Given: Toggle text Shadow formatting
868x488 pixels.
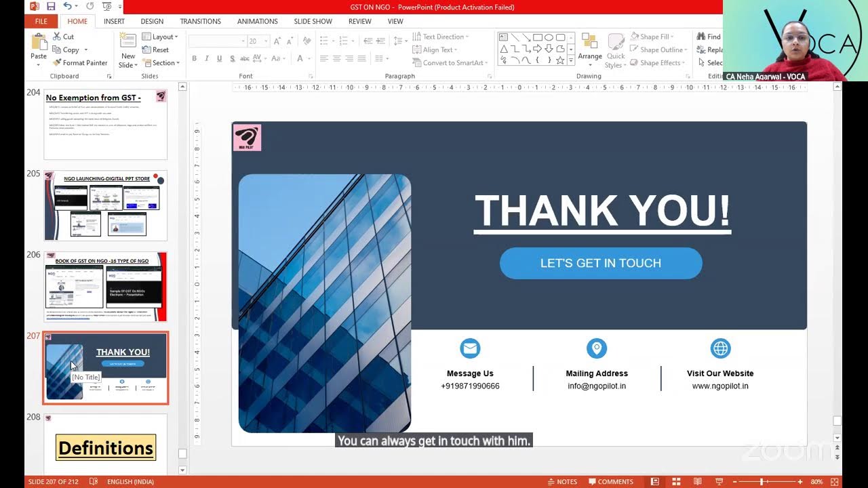Looking at the screenshot, I should [232, 59].
